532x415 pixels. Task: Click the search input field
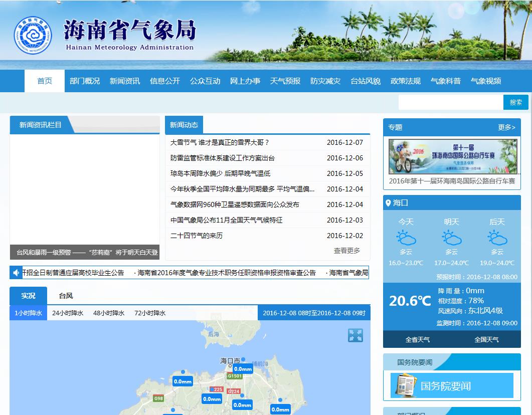[x=451, y=102]
